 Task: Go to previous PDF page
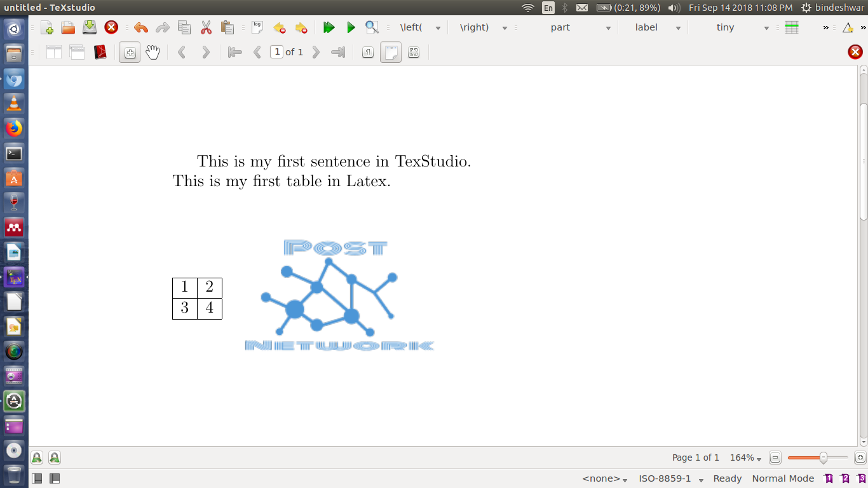(x=257, y=52)
